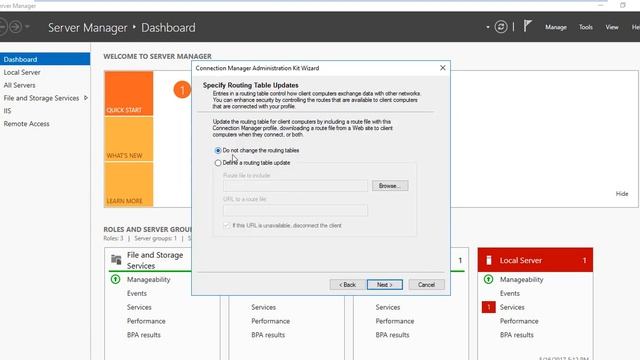Click green Manageability icon in Local Server tile
640x360 pixels.
coord(489,280)
